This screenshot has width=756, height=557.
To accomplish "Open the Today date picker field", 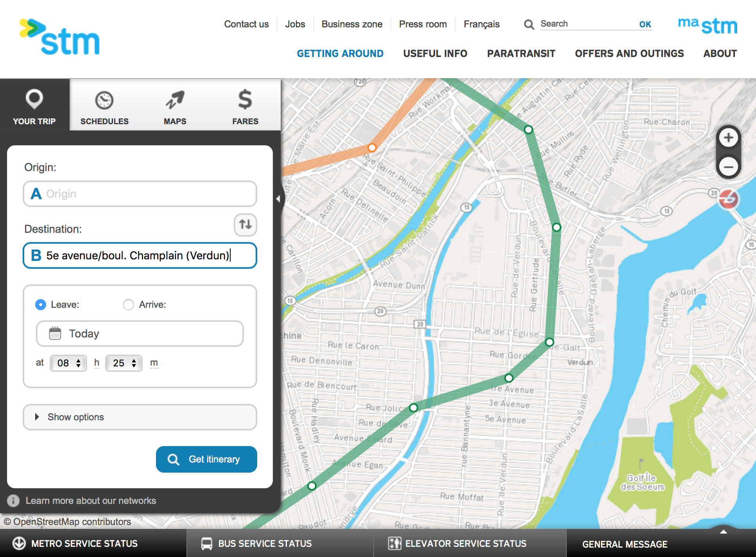I will coord(140,334).
